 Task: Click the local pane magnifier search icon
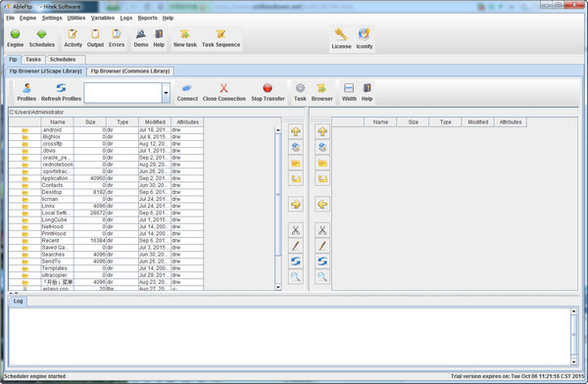coord(296,277)
